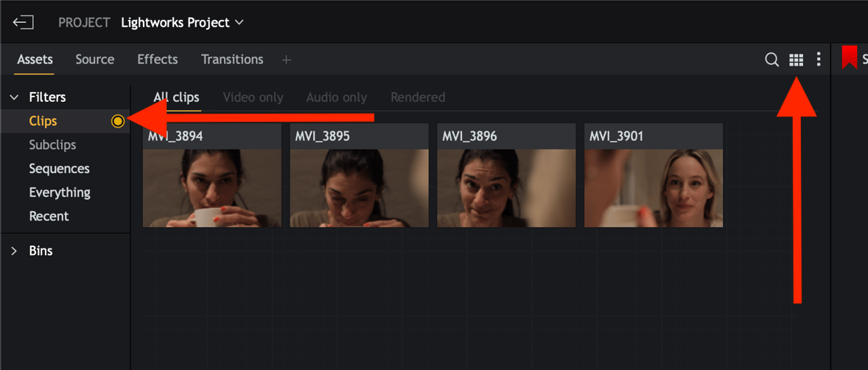Viewport: 868px width, 370px height.
Task: Click the red bookmark marker icon
Action: 849,58
